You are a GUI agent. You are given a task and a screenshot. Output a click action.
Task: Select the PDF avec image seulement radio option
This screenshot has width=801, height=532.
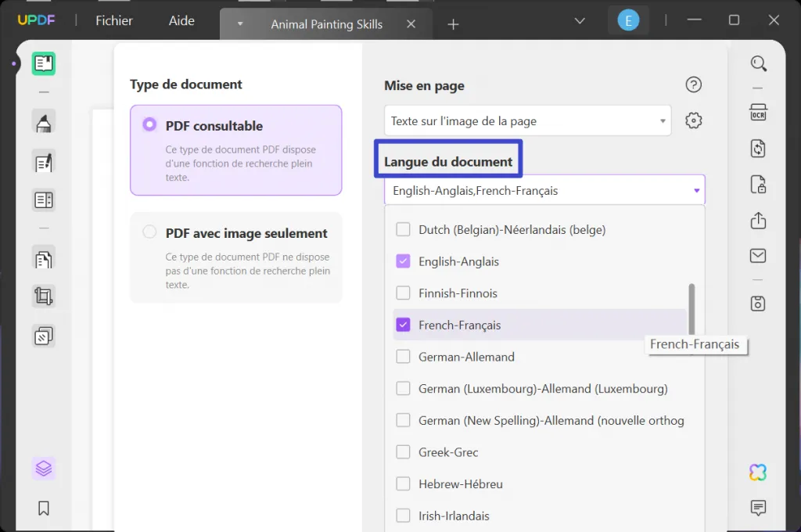149,232
